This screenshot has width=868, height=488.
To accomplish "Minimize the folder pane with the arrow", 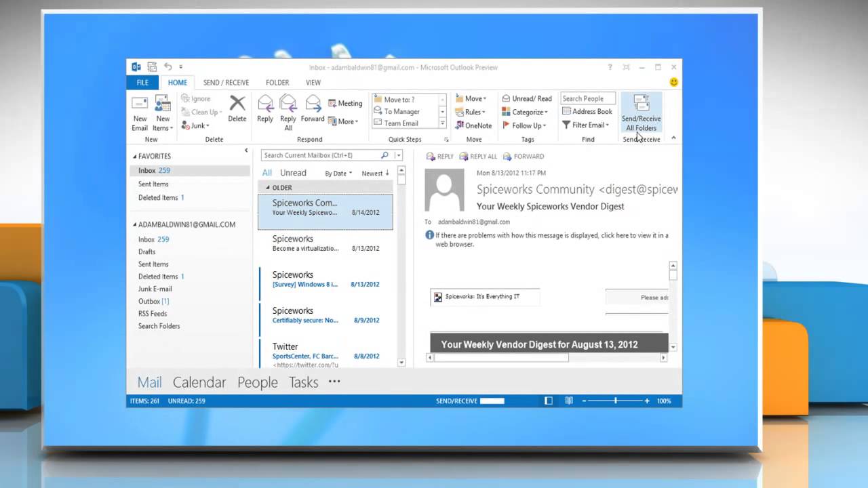I will pos(246,150).
